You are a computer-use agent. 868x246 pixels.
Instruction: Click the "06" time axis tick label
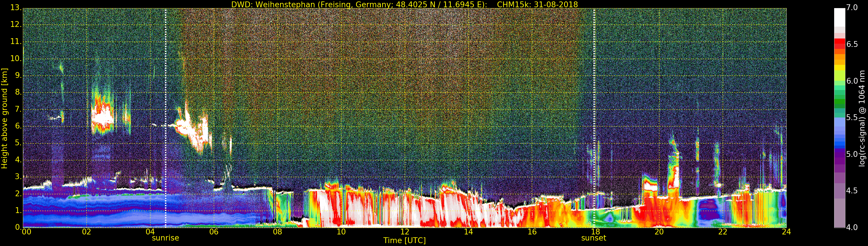click(214, 232)
